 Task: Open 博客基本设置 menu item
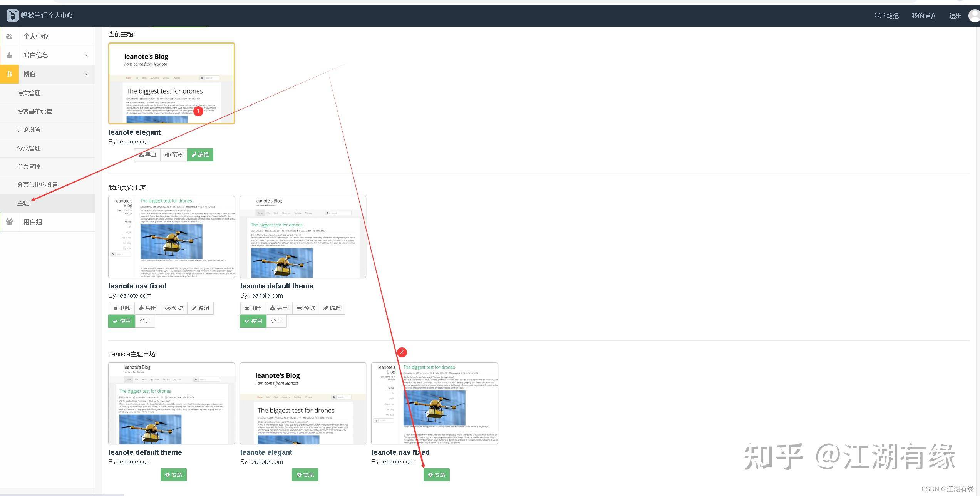[x=35, y=111]
